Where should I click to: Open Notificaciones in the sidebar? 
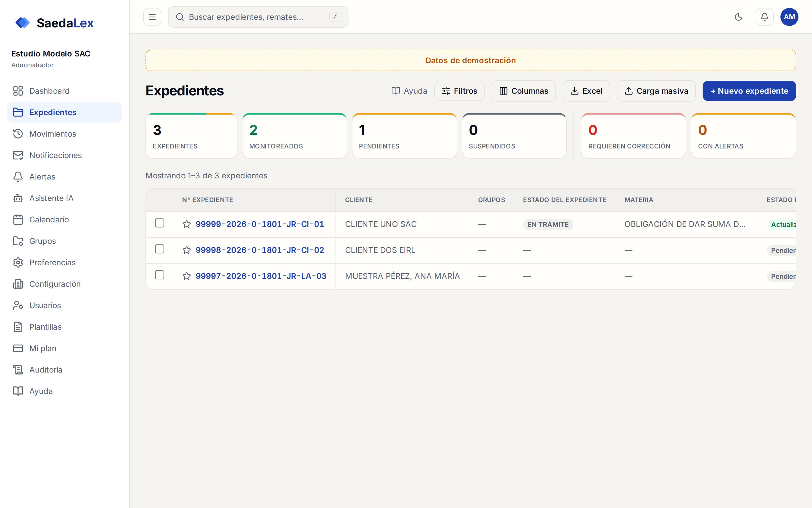(x=64, y=155)
